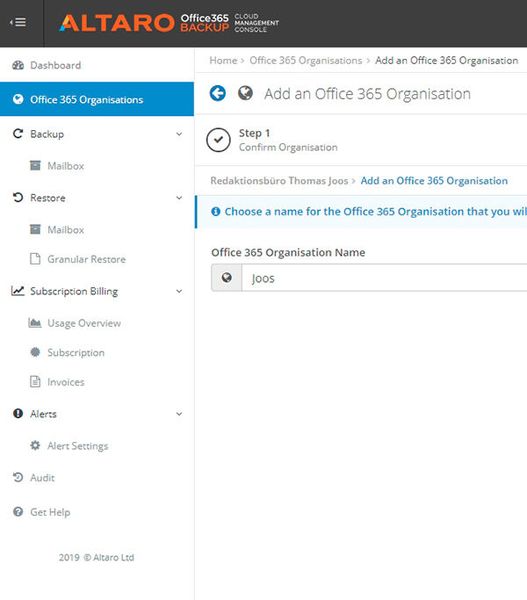
Task: Click the Usage Overview area chart icon
Action: pos(35,323)
